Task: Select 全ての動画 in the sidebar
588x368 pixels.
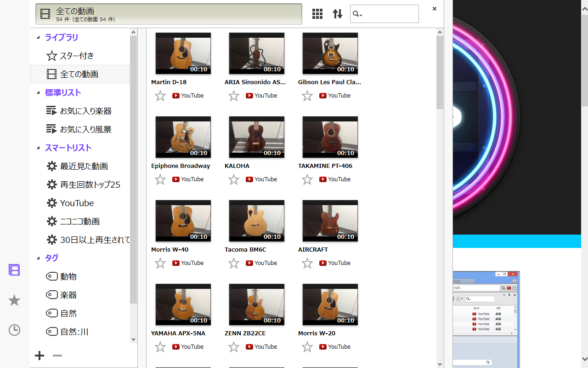Action: pyautogui.click(x=80, y=74)
